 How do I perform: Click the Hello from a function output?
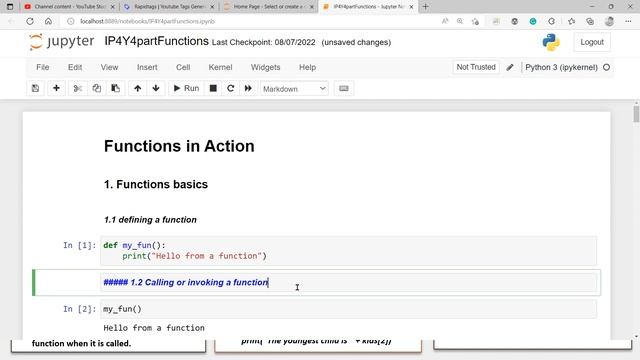(x=154, y=328)
